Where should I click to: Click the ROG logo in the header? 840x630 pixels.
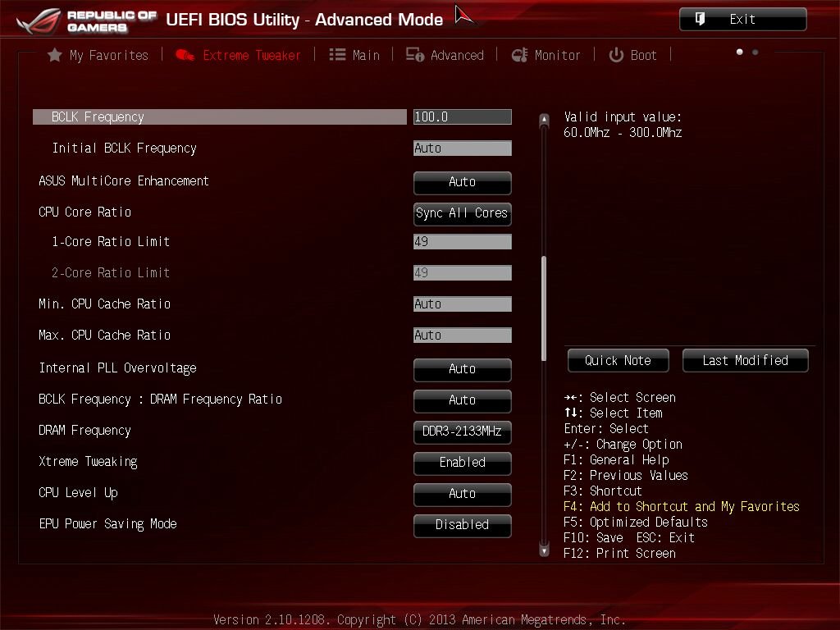coord(39,21)
